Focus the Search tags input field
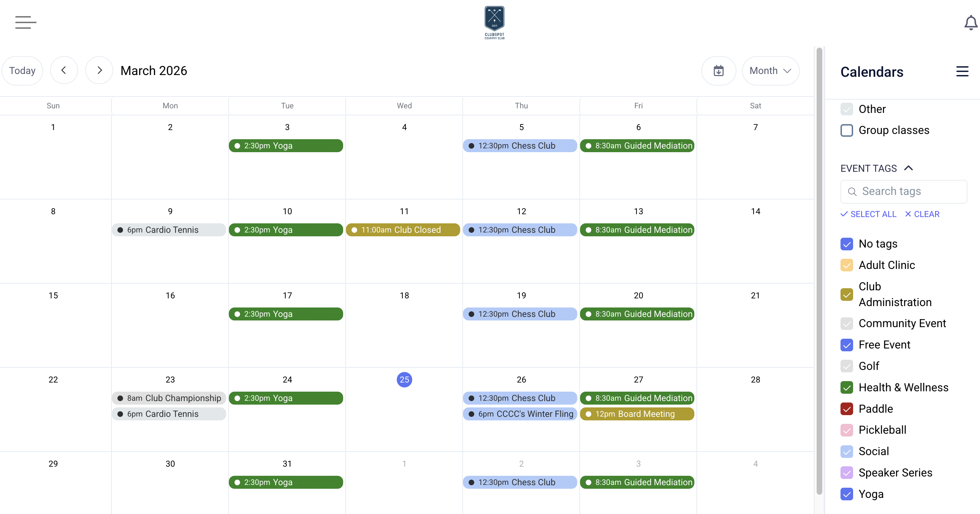The width and height of the screenshot is (980, 514). pos(909,191)
